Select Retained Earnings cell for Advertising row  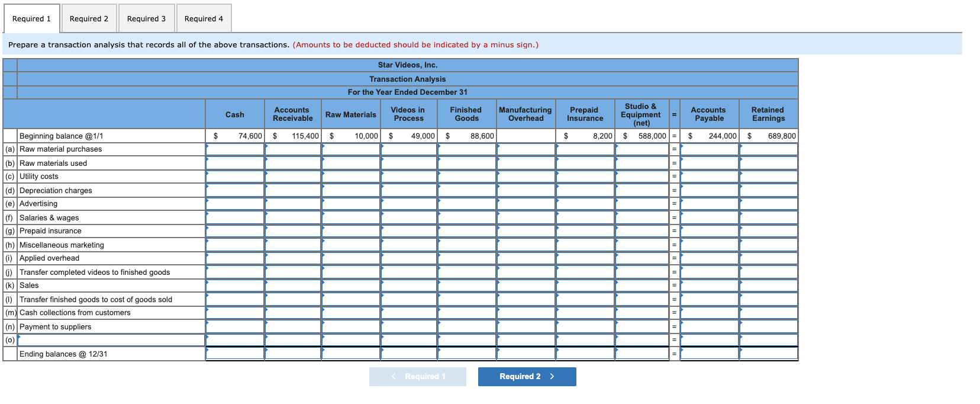tap(769, 204)
